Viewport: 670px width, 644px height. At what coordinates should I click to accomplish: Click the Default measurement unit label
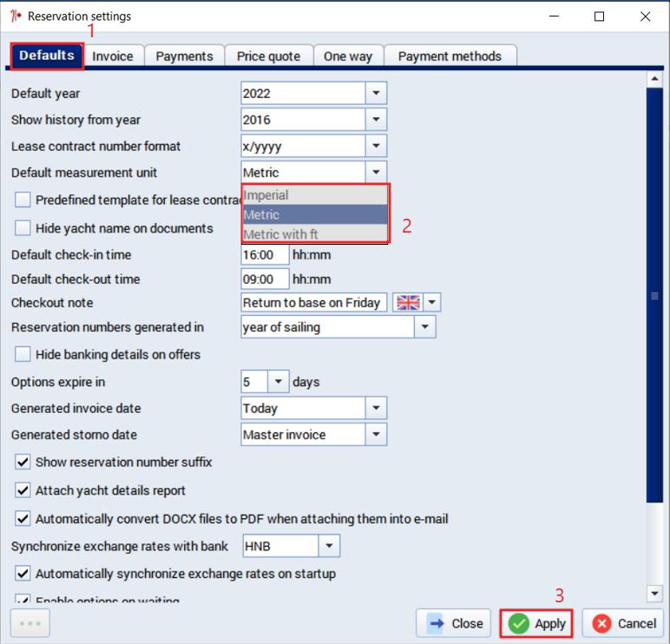[84, 173]
